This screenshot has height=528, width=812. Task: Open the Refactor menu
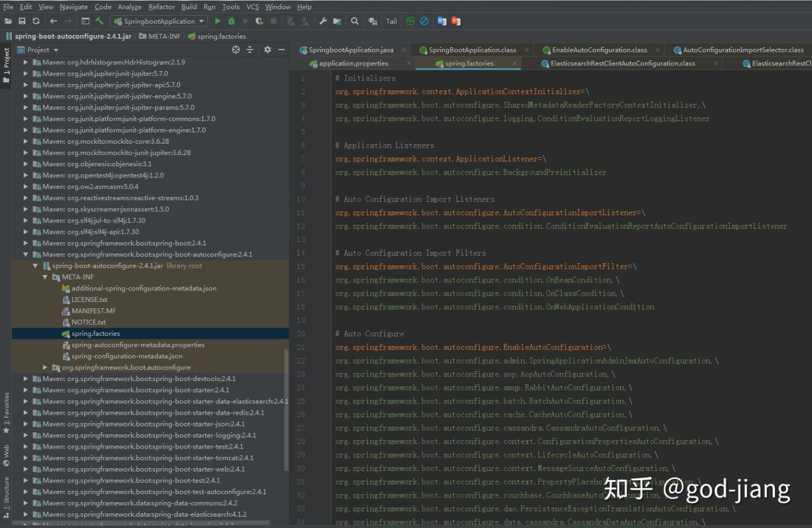click(162, 7)
